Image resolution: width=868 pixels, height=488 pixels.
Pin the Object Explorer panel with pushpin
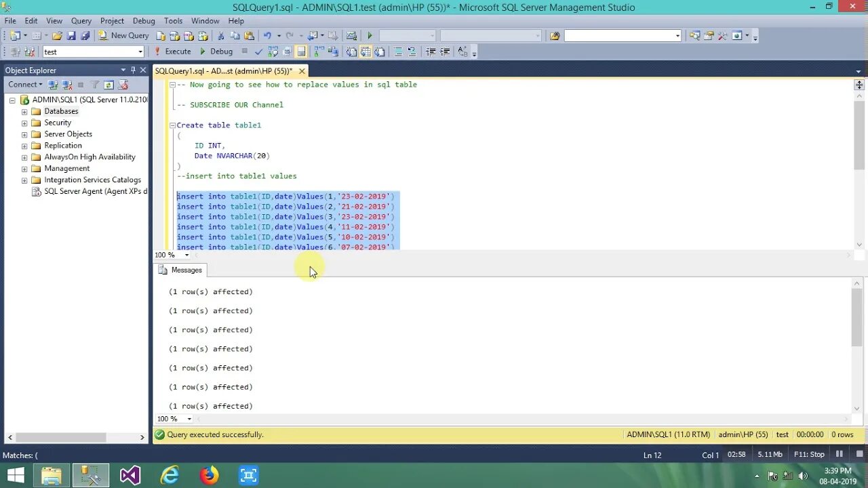133,70
